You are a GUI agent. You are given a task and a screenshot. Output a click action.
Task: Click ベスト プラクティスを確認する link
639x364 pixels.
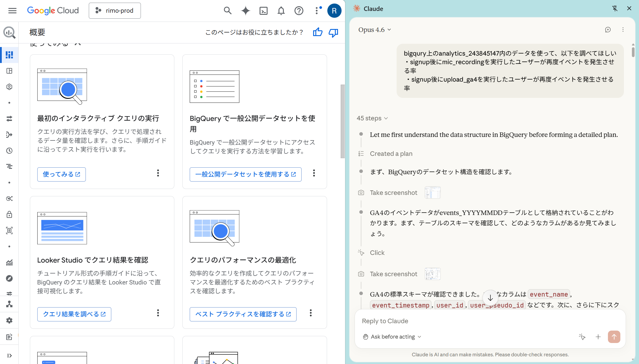pos(243,314)
